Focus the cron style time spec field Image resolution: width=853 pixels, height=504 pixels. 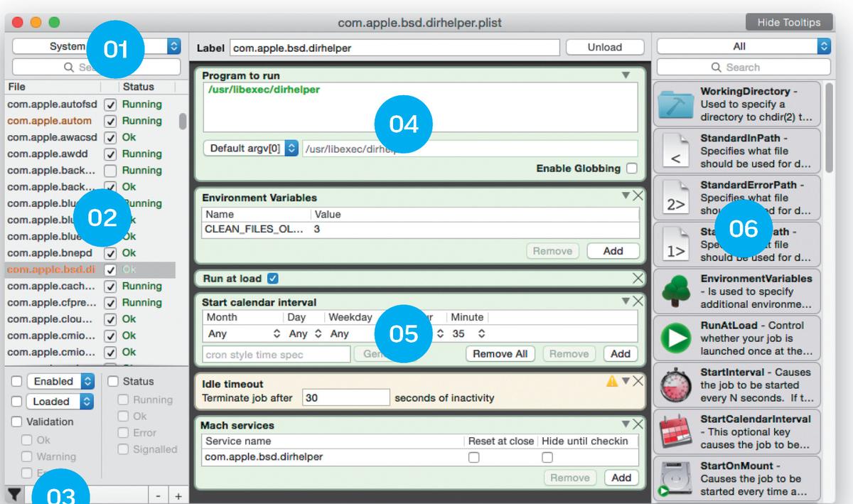pyautogui.click(x=277, y=354)
